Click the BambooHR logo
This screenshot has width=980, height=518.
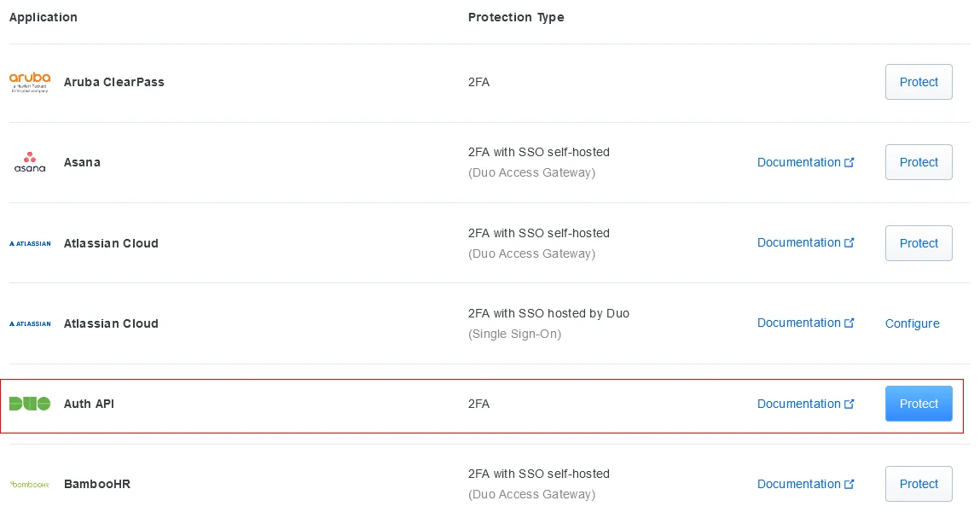30,484
